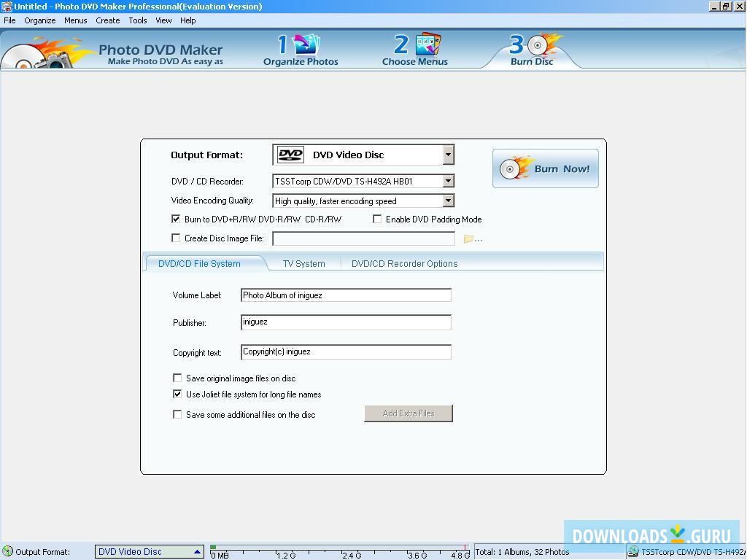Screen dimensions: 747x560
Task: Switch to the DVD/CD File System tab
Action: pyautogui.click(x=199, y=263)
